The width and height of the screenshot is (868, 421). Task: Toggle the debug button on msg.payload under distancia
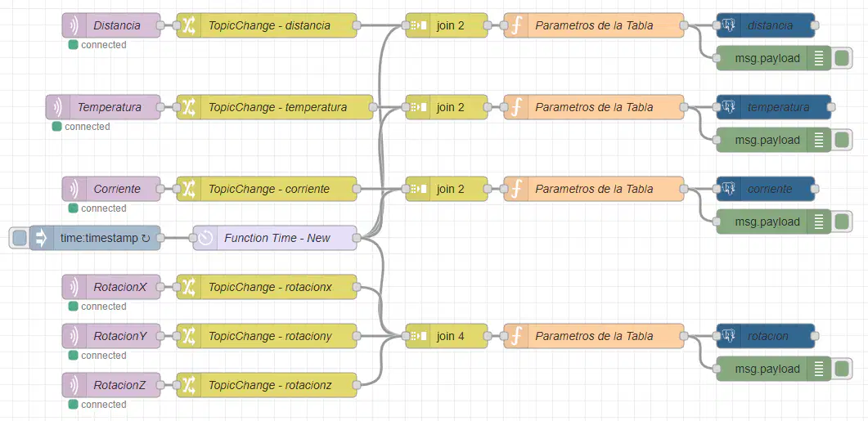(842, 58)
